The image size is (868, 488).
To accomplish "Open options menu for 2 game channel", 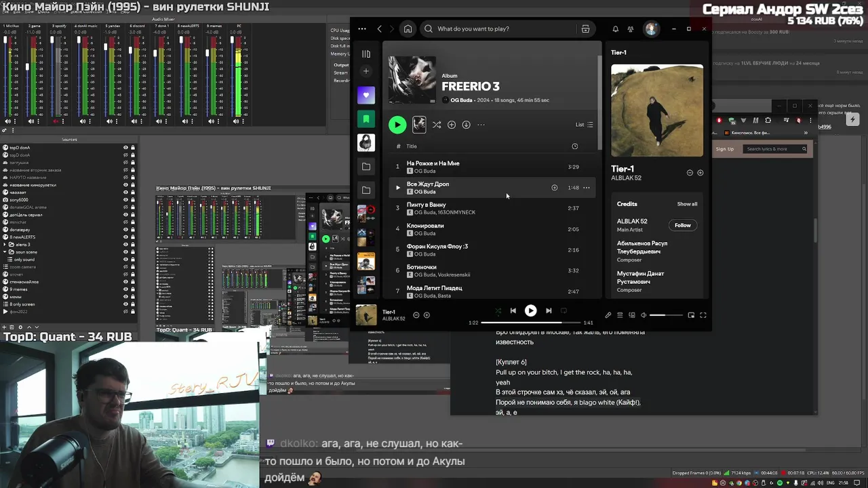I will pyautogui.click(x=40, y=121).
